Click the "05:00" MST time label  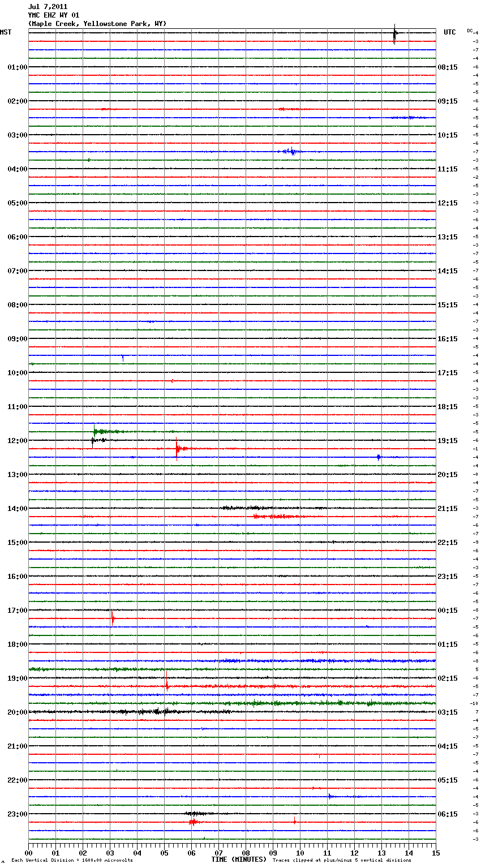[18, 203]
